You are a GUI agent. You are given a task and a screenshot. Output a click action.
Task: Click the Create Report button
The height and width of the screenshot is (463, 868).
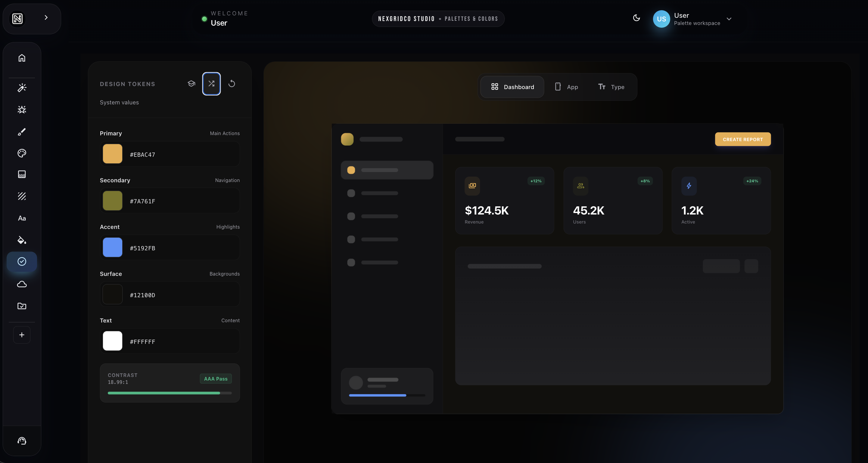[743, 139]
